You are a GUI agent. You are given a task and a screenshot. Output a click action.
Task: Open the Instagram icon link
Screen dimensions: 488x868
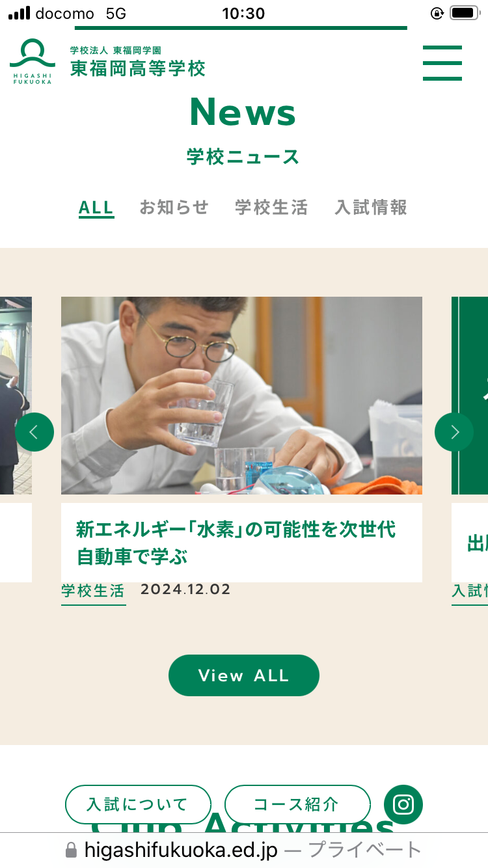click(403, 805)
